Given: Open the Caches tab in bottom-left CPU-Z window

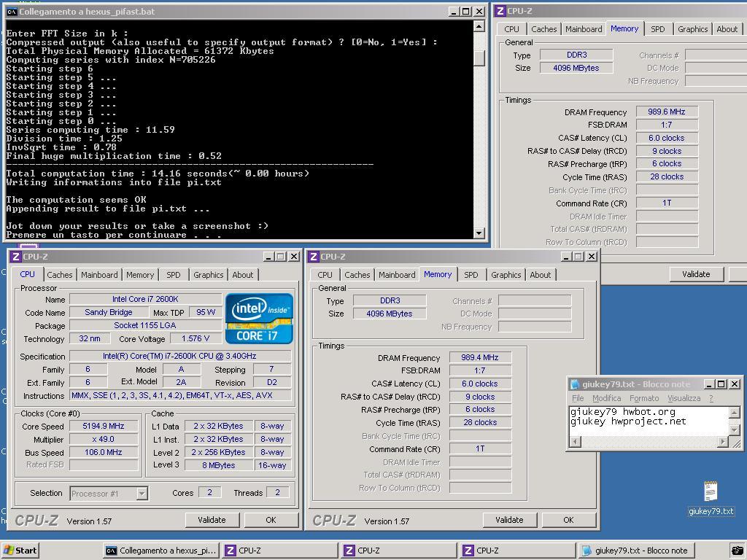Looking at the screenshot, I should (x=60, y=275).
